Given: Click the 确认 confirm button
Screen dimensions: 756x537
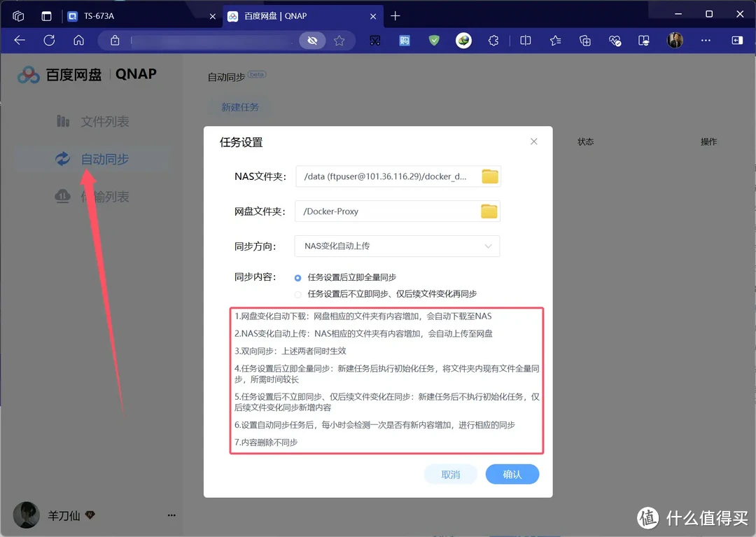Looking at the screenshot, I should (512, 474).
